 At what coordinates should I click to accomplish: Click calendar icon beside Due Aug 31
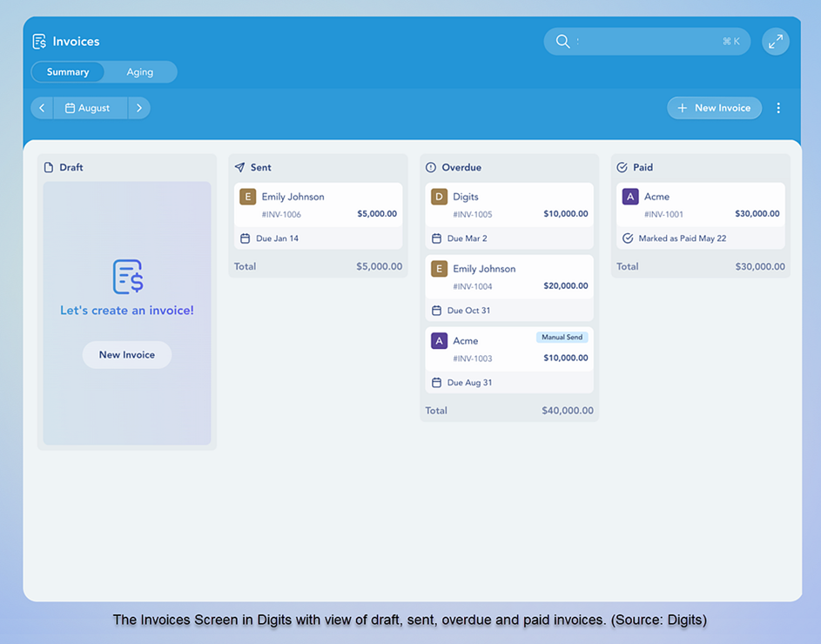(x=436, y=383)
